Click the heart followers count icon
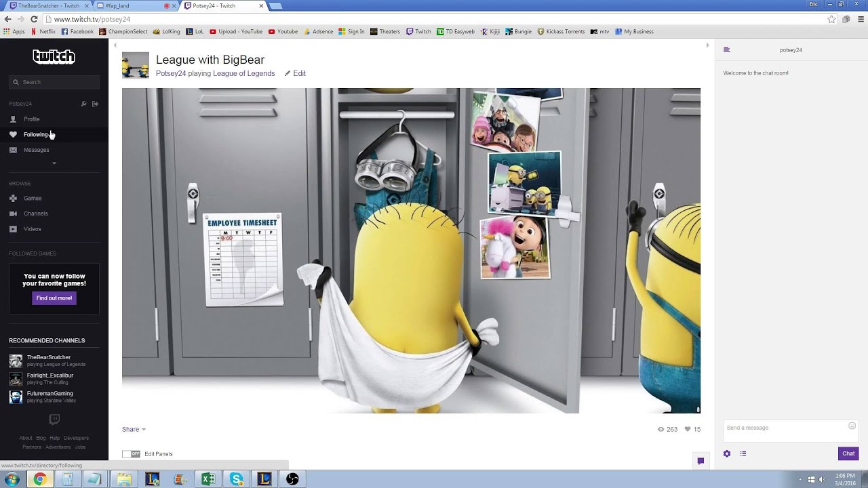The image size is (868, 488). [x=688, y=429]
